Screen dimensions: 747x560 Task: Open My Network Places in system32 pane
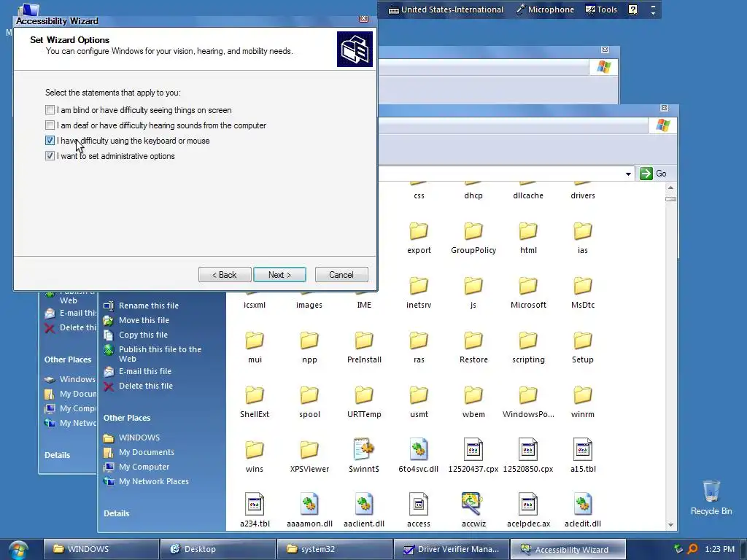pyautogui.click(x=153, y=481)
